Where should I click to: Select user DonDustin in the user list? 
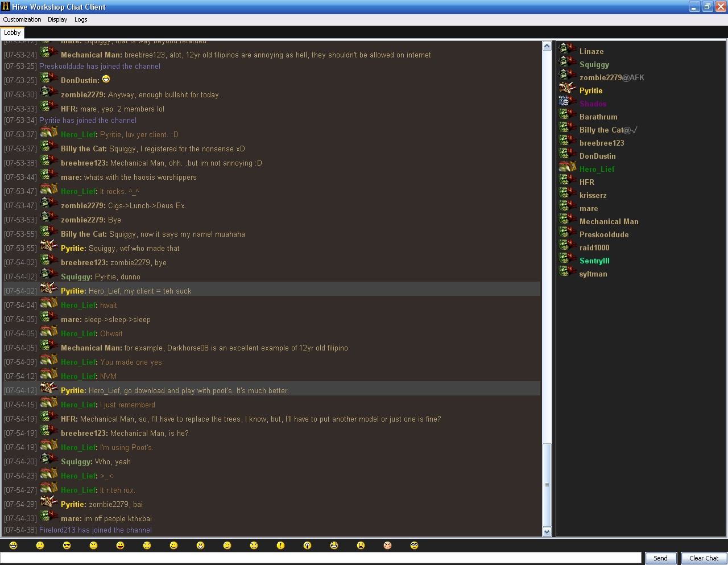click(598, 156)
